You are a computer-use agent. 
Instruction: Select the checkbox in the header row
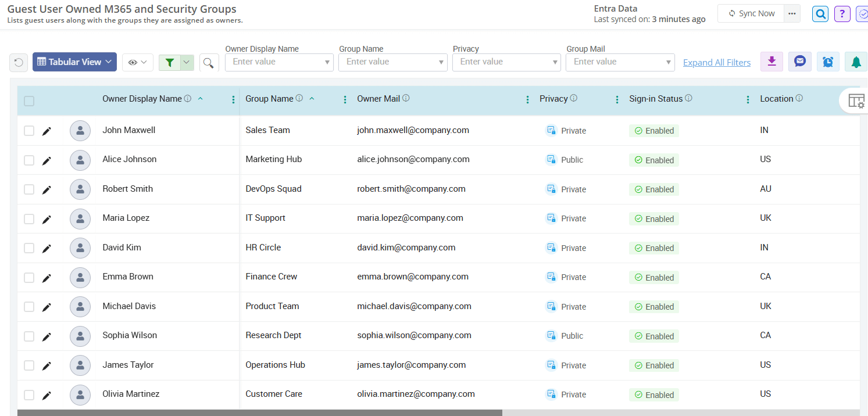click(29, 101)
